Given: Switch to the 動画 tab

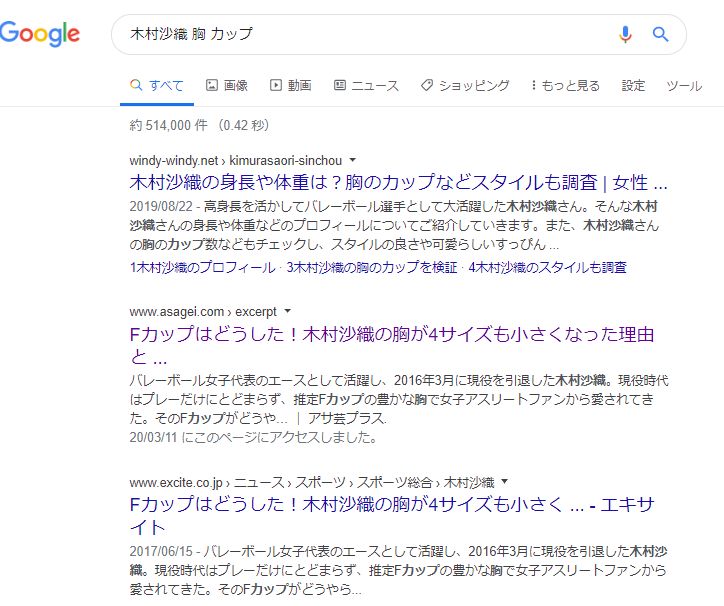Looking at the screenshot, I should pyautogui.click(x=290, y=85).
